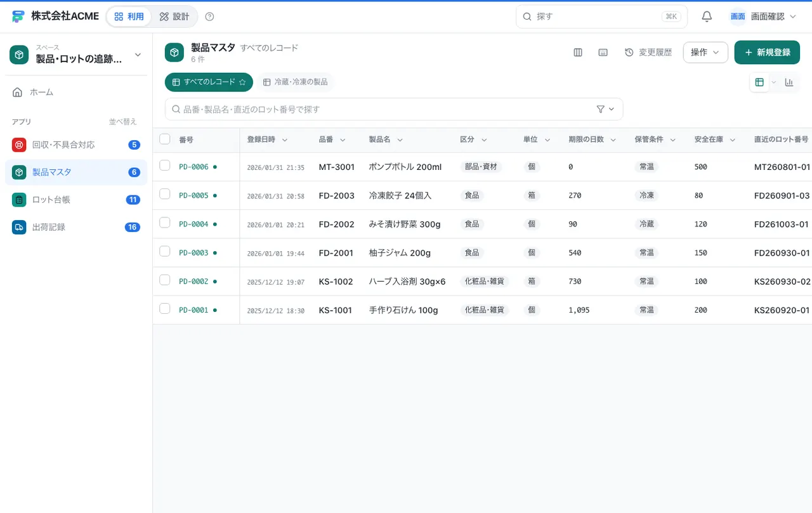Click the ホーム house icon
Screen dimensions: 812x513
coord(18,92)
